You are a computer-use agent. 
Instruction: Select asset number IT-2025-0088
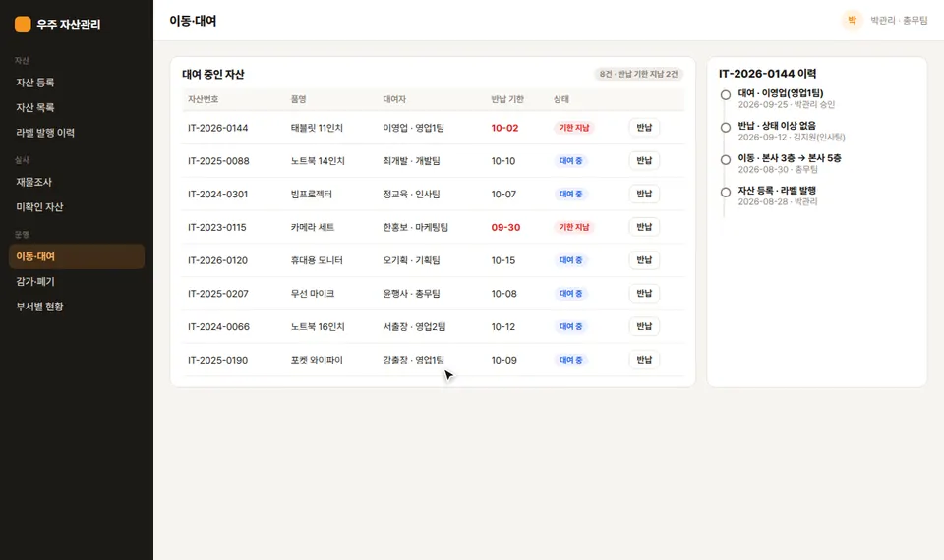tap(218, 161)
